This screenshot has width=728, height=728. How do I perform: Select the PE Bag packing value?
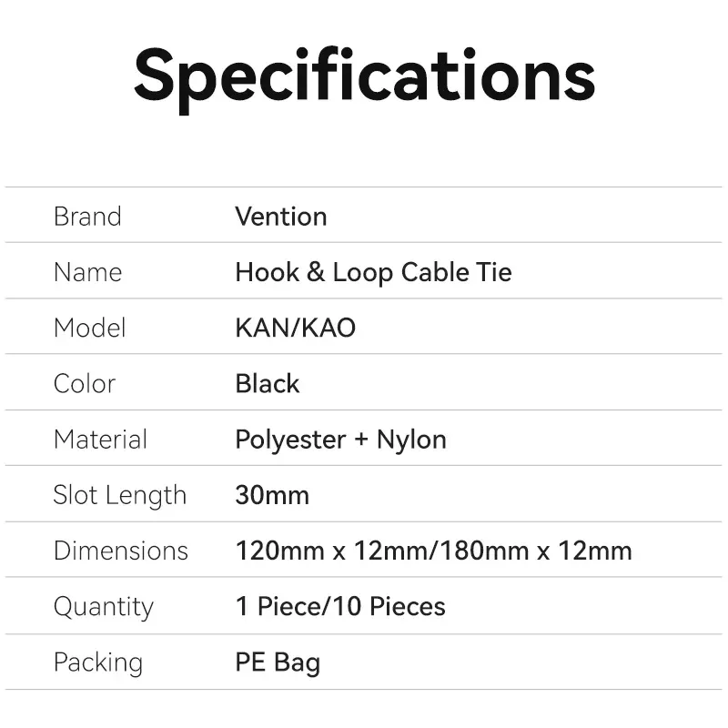point(278,662)
